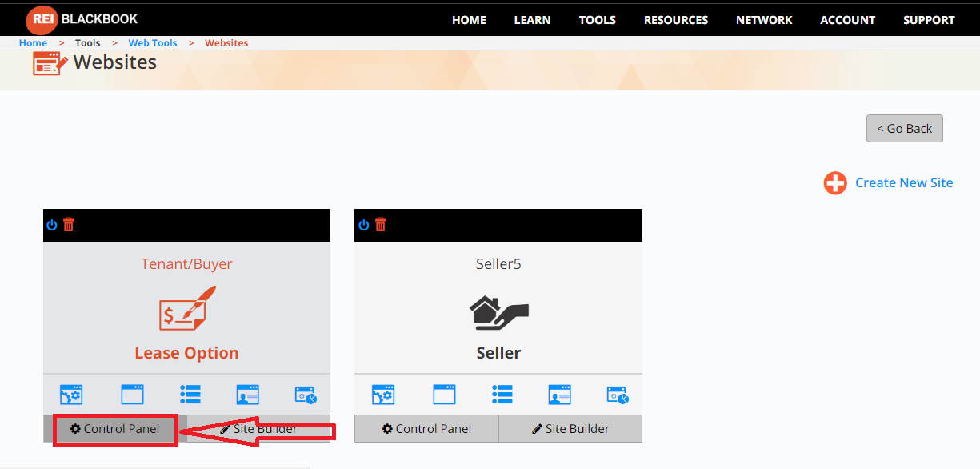Viewport: 980px width, 469px height.
Task: Click the bold Seller label
Action: coord(498,353)
